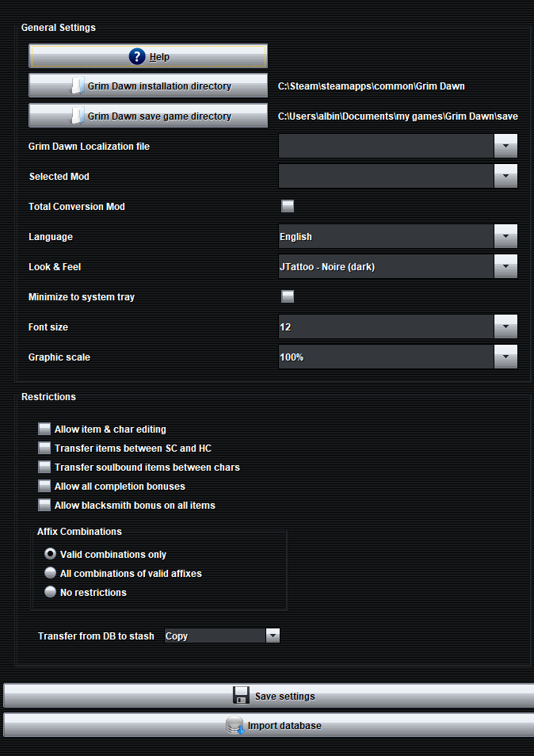
Task: Enable Transfer items between SC and HC
Action: pos(44,448)
